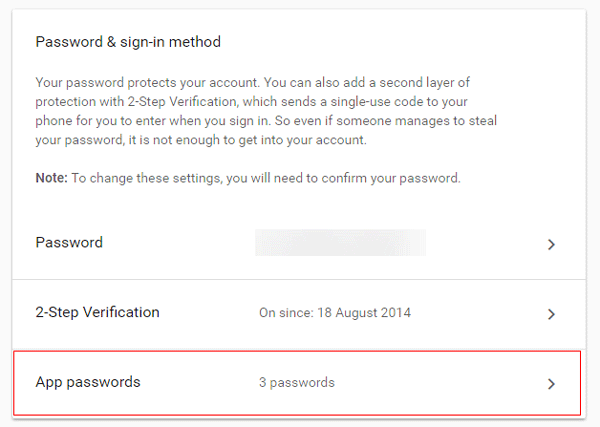The height and width of the screenshot is (427, 600).
Task: Select the Password row label
Action: pyautogui.click(x=69, y=243)
